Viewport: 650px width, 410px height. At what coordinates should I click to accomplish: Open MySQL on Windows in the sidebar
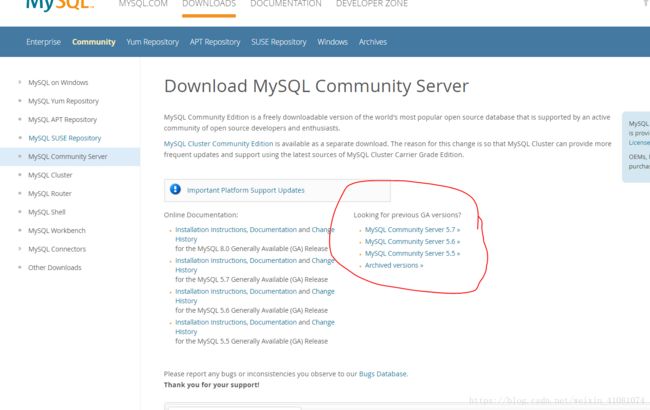[x=58, y=82]
